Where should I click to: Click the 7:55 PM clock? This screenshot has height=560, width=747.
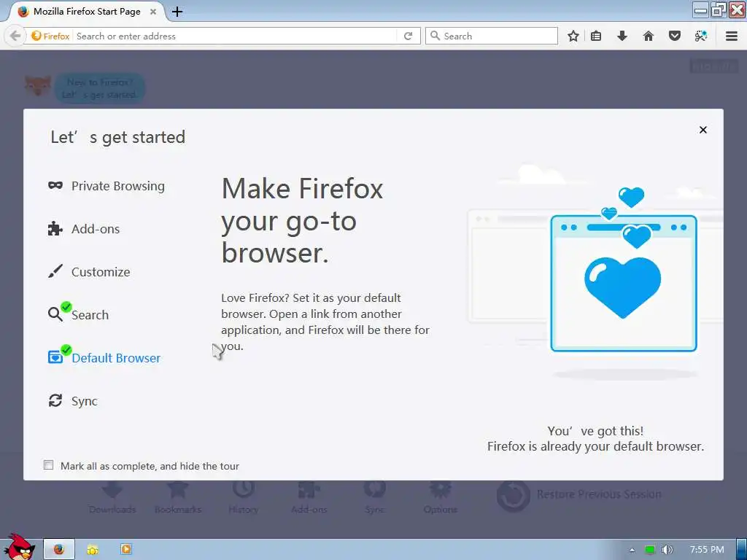(706, 550)
